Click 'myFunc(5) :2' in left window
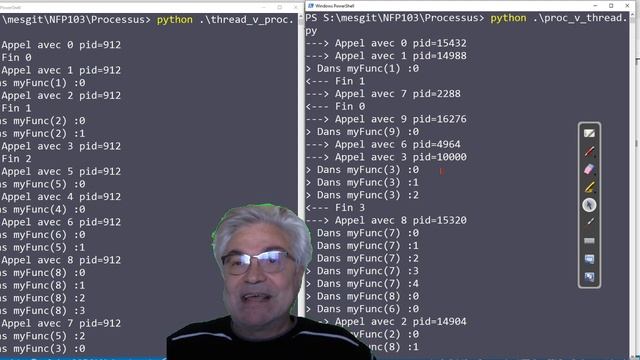This screenshot has width=640, height=360. pos(49,336)
